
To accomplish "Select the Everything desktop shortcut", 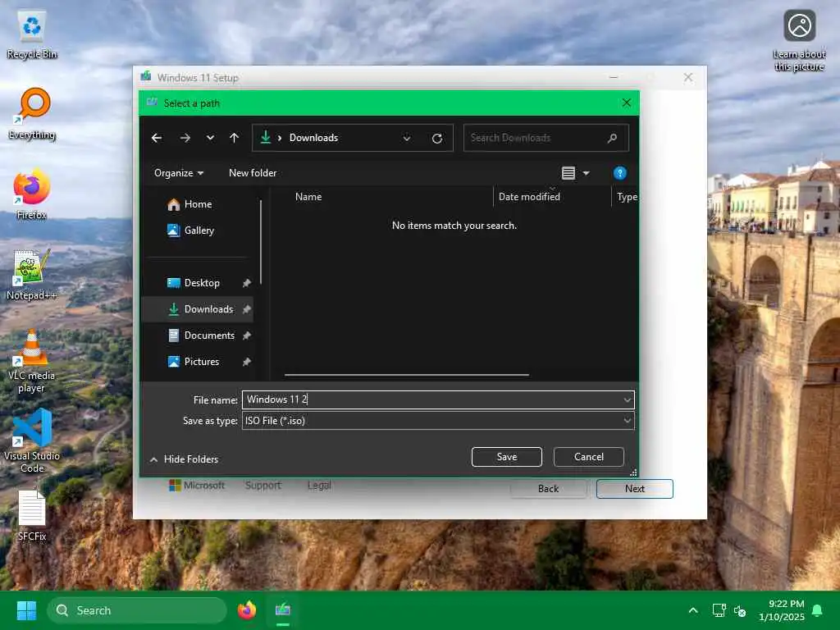I will 32,114.
